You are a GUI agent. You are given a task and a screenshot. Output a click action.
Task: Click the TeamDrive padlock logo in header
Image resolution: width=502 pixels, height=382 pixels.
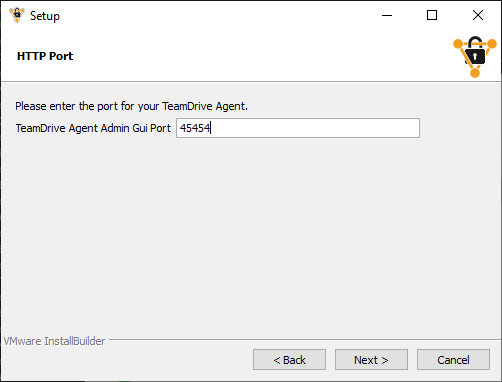coord(475,56)
